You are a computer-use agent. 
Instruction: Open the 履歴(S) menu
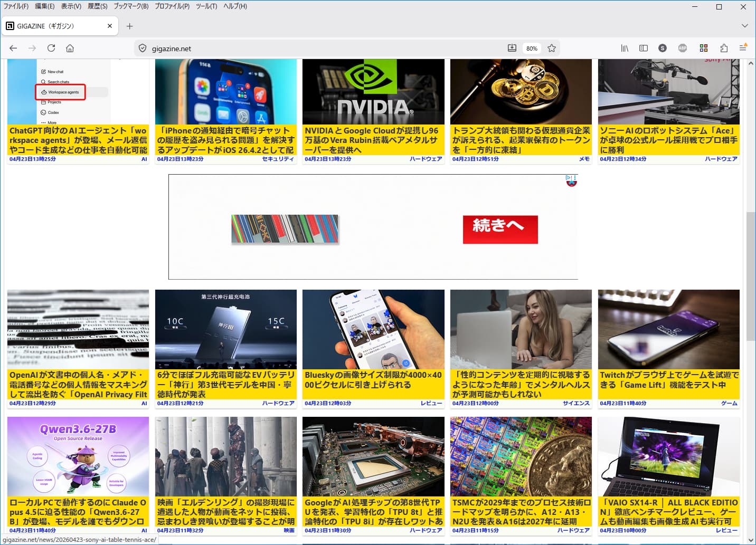(97, 6)
